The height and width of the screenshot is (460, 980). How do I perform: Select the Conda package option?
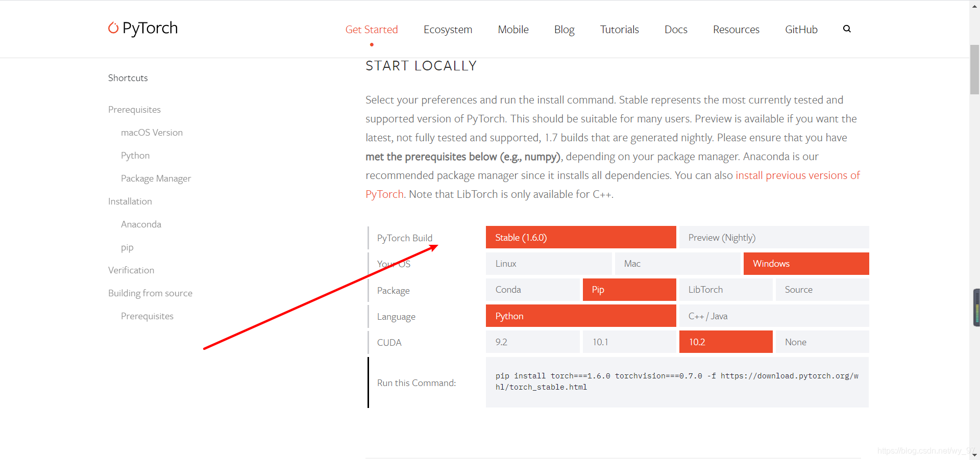[533, 290]
